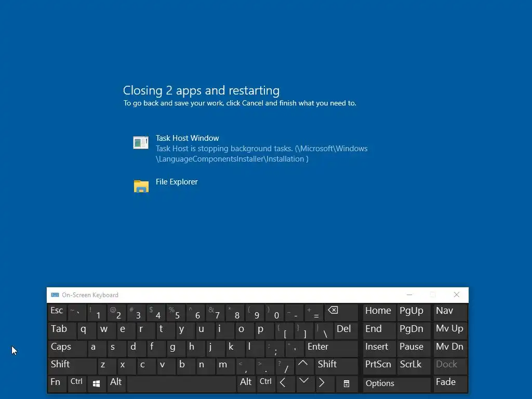Tap the End key
Viewport: 532px width, 399px height.
point(379,330)
